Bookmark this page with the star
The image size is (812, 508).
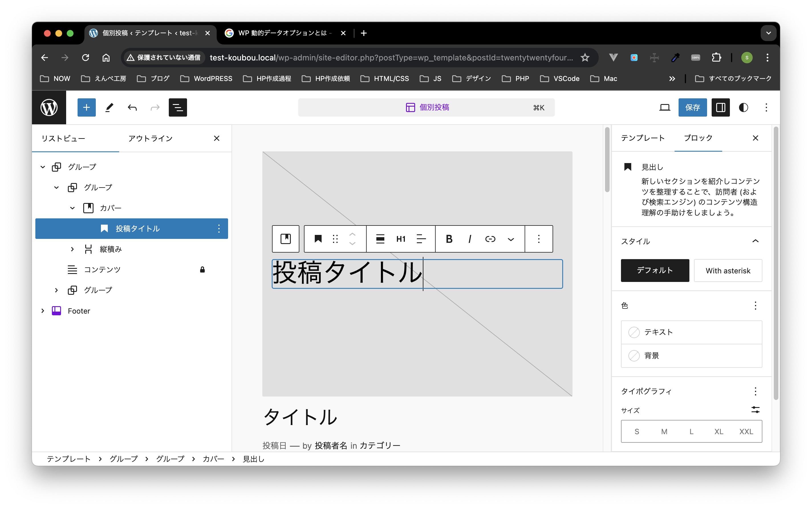585,58
